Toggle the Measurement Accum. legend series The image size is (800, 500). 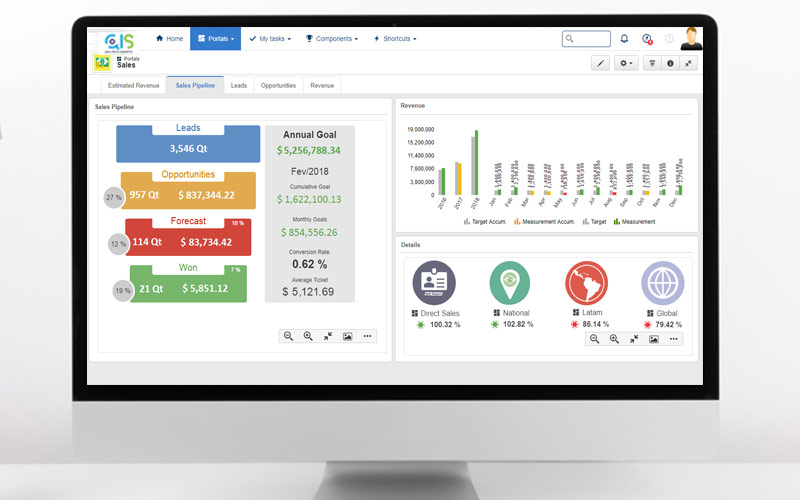[x=545, y=221]
